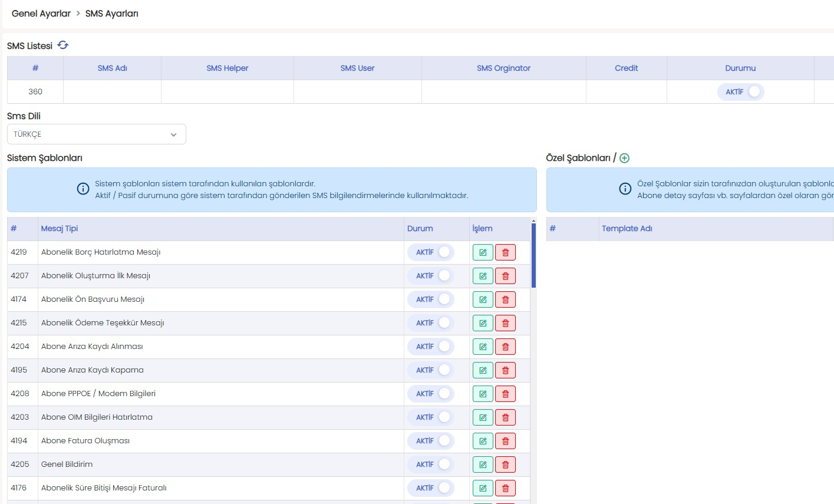This screenshot has height=504, width=834.
Task: Toggle AKTİF switch for Abonelik Borç Hatırlatma Mesajı
Action: [431, 252]
